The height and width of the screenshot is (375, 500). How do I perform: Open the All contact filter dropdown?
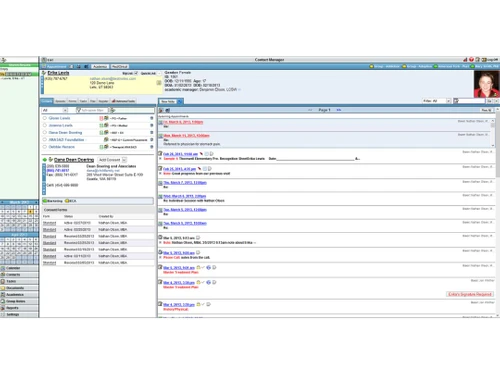(x=55, y=110)
